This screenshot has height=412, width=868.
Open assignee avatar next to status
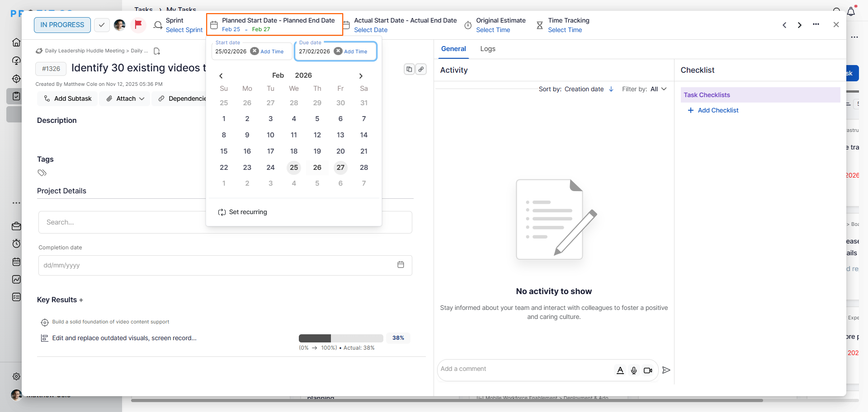120,25
